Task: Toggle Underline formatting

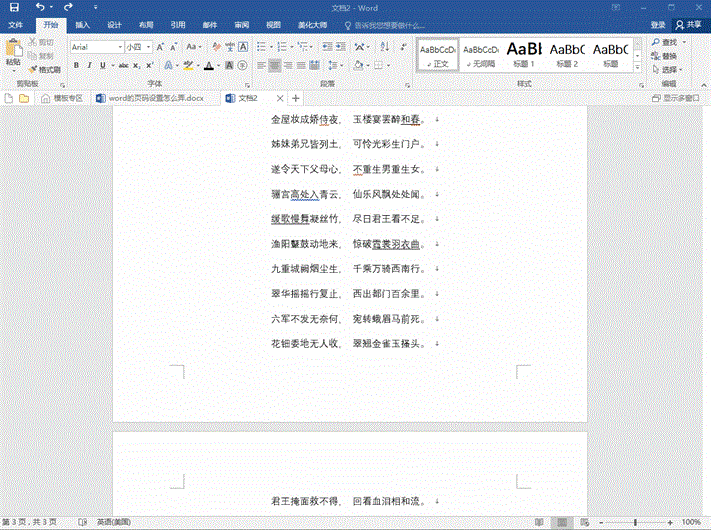Action: [103, 65]
